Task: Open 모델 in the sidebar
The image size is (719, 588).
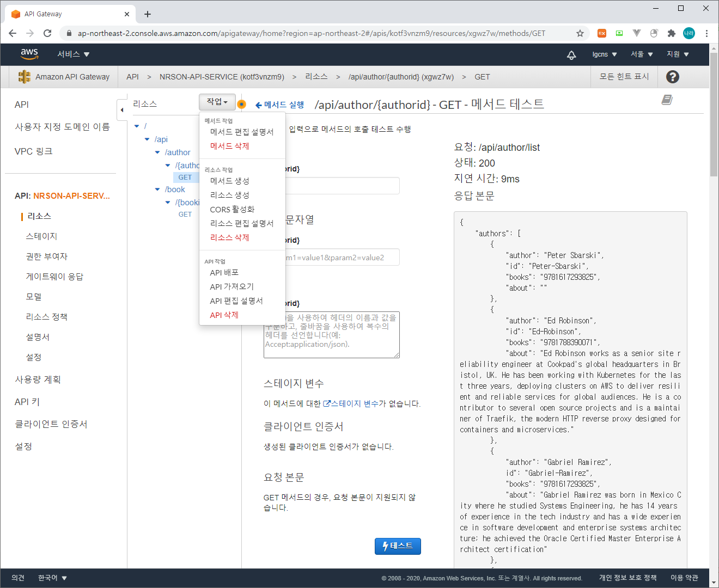Action: point(34,297)
